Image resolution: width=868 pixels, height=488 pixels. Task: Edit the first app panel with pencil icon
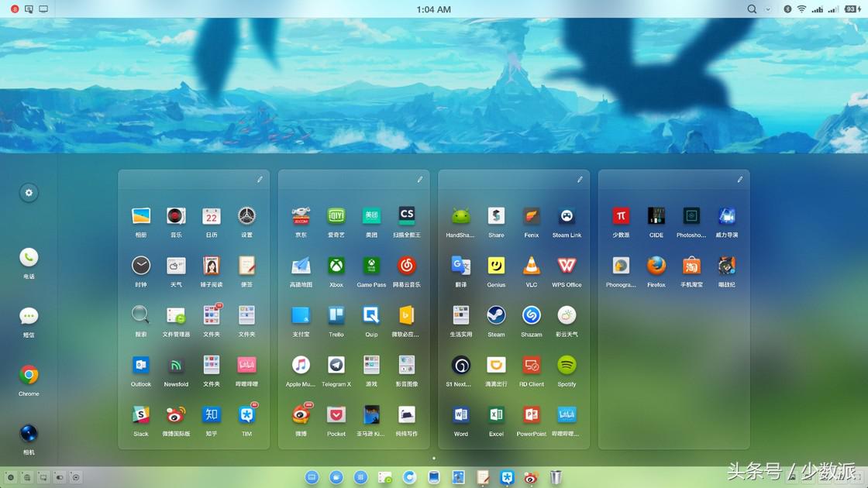(260, 180)
